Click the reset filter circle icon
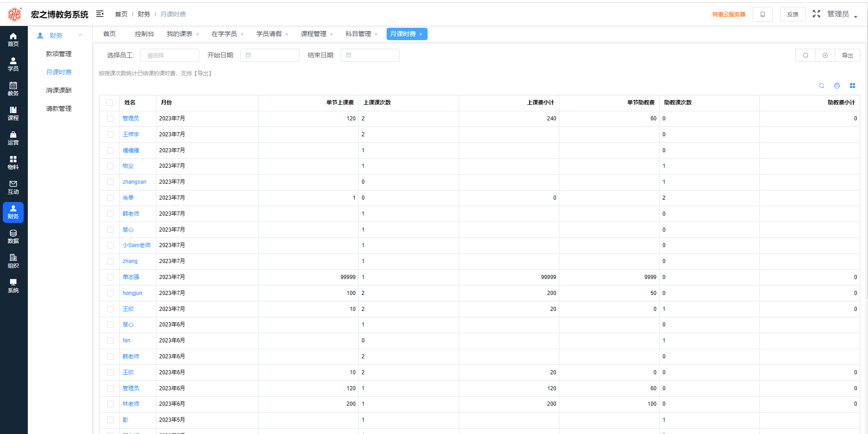This screenshot has width=868, height=434. (x=825, y=56)
